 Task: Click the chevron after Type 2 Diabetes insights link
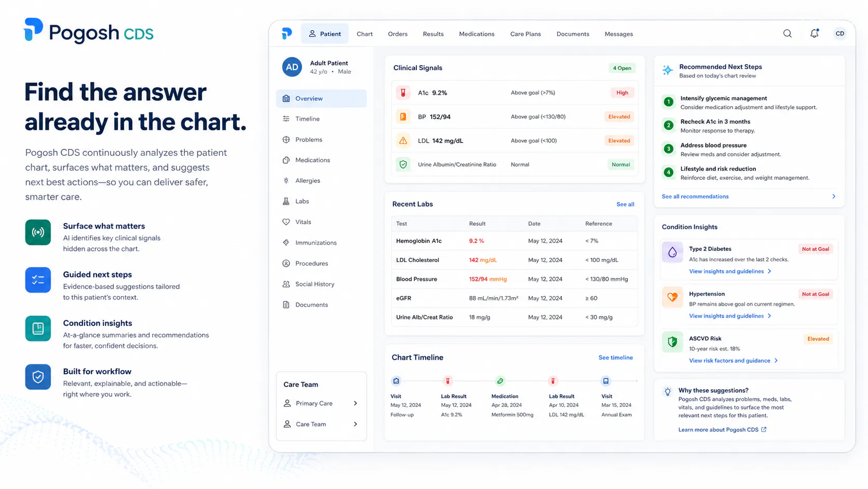pyautogui.click(x=769, y=271)
